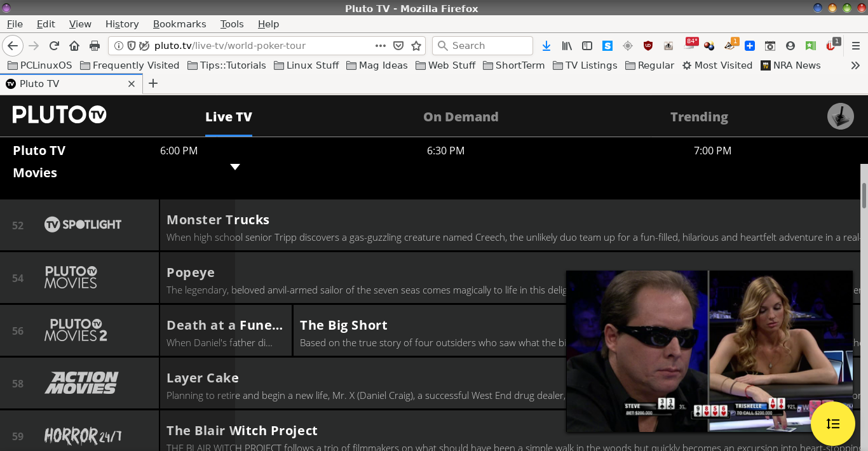
Task: Click the green bookmark star extension
Action: [x=811, y=46]
